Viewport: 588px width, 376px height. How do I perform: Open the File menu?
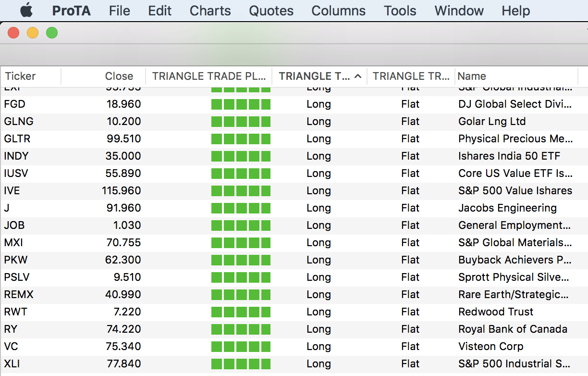(120, 11)
